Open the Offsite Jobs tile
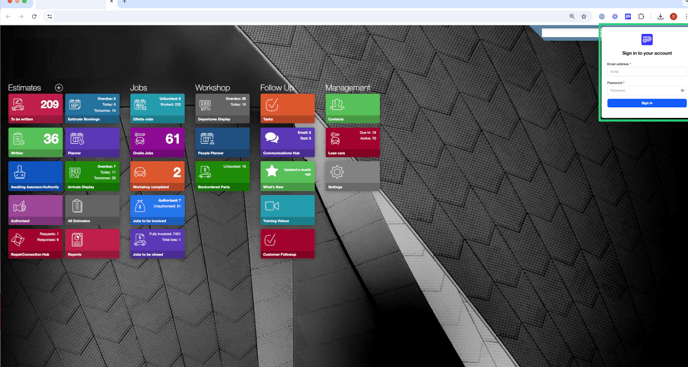 pyautogui.click(x=158, y=108)
